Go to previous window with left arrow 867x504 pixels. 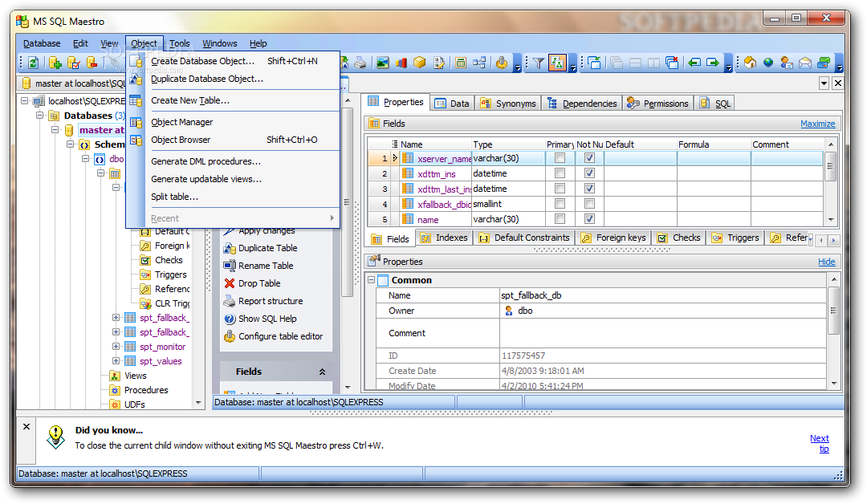(694, 63)
